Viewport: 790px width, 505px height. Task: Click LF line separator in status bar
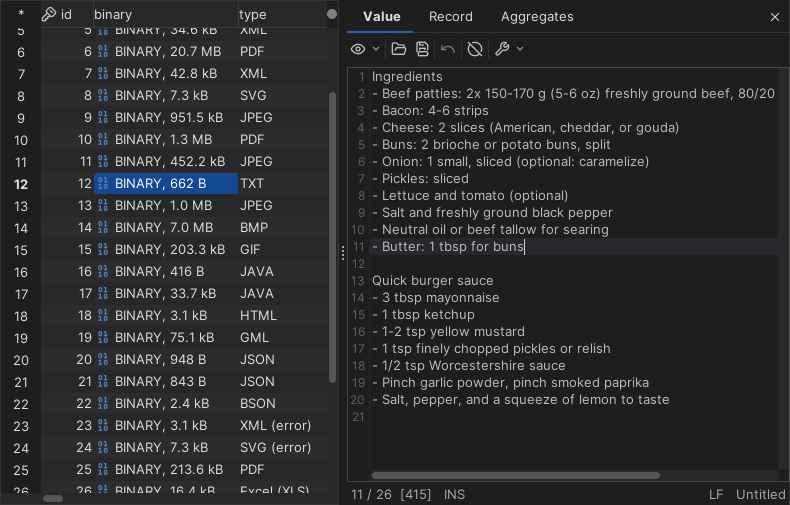click(716, 494)
